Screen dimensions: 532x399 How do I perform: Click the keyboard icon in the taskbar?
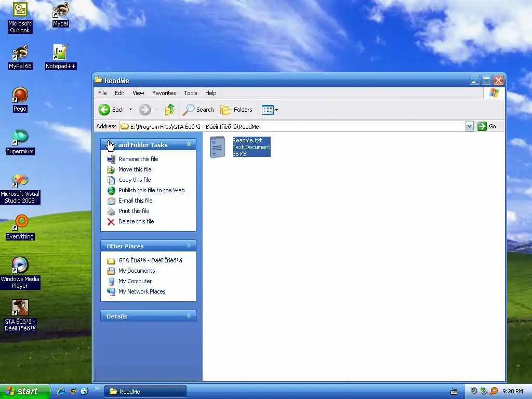click(x=454, y=392)
